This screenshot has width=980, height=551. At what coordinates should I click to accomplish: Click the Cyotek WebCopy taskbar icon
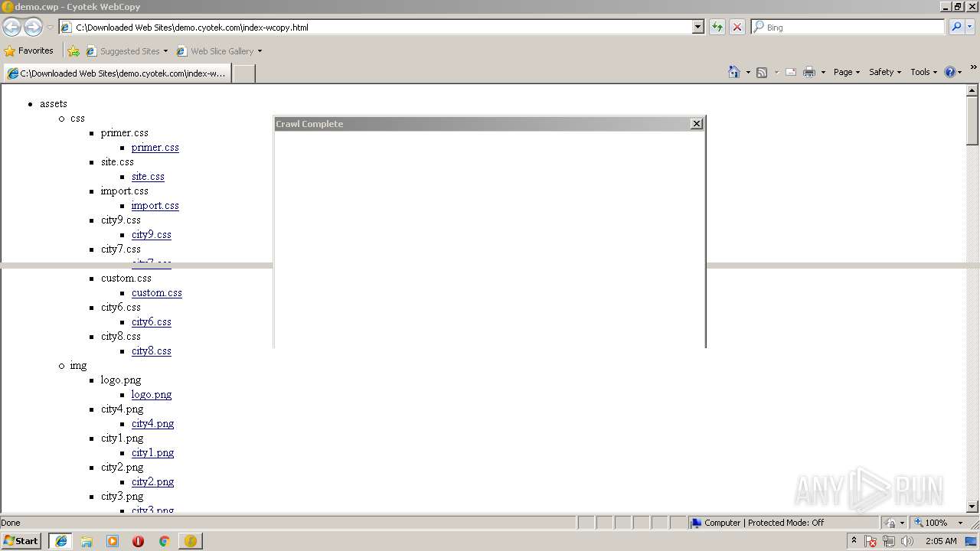[190, 541]
